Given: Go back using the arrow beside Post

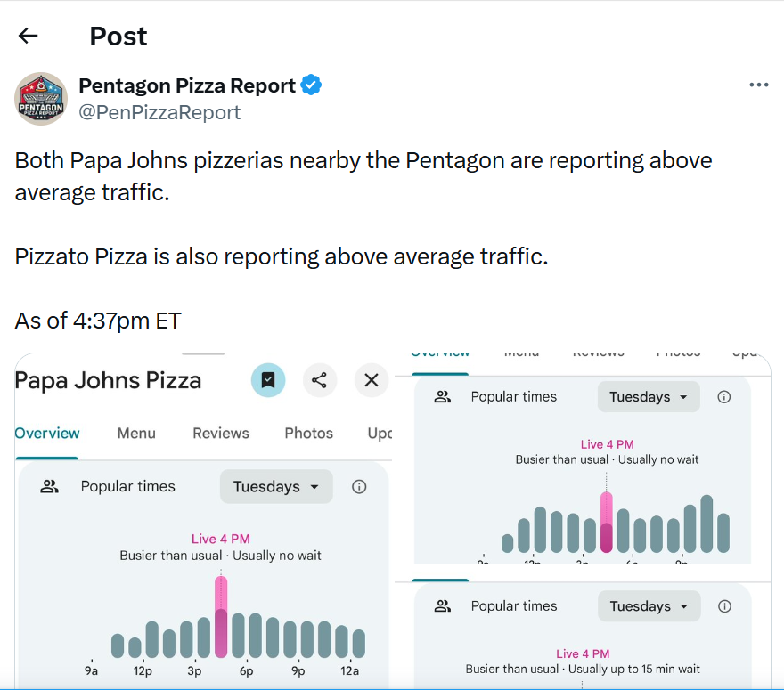Looking at the screenshot, I should point(28,36).
